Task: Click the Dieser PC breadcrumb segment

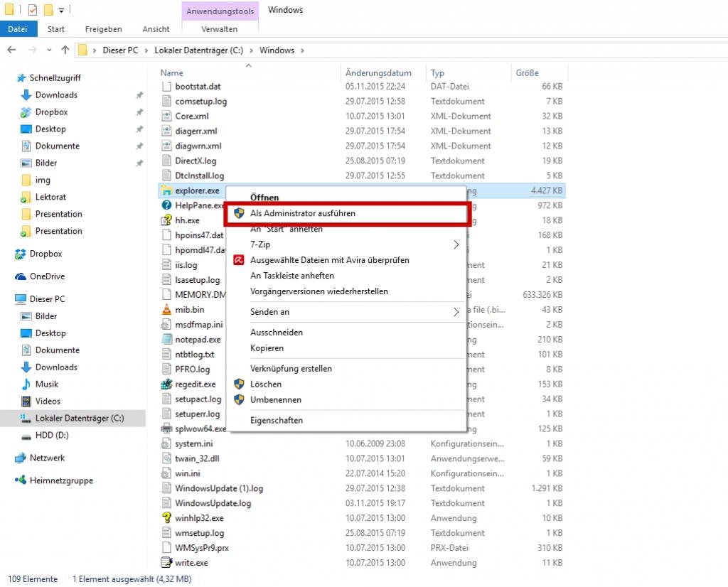Action: pyautogui.click(x=120, y=50)
